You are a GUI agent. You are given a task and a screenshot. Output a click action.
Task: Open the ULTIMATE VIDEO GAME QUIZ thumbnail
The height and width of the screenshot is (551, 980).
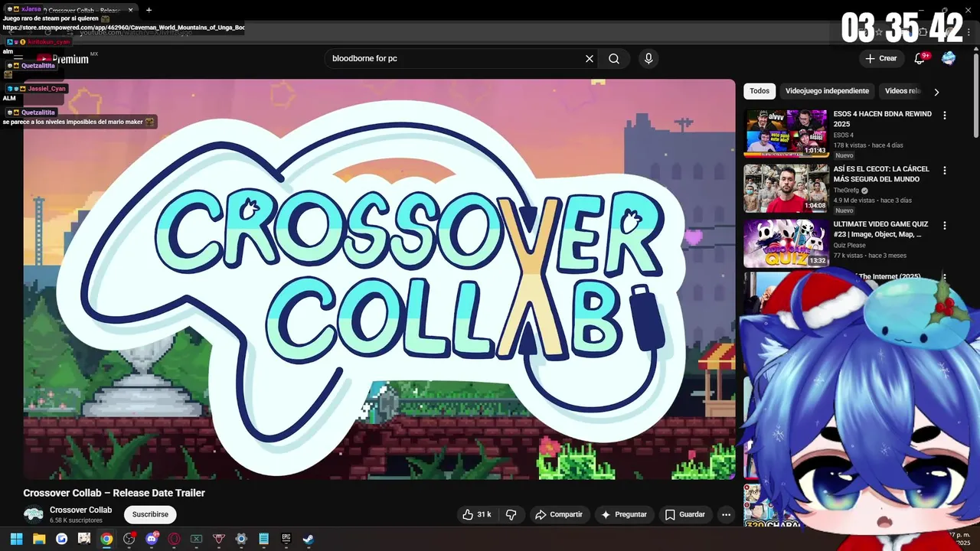786,243
